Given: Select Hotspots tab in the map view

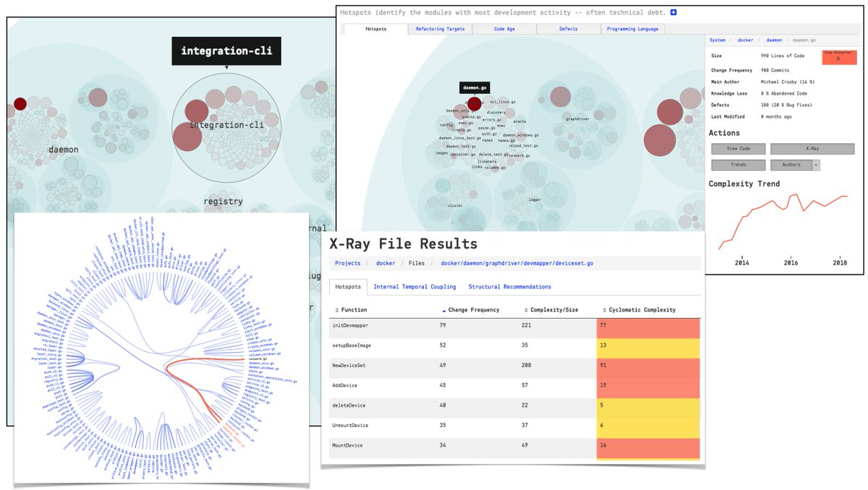Looking at the screenshot, I should [x=375, y=29].
